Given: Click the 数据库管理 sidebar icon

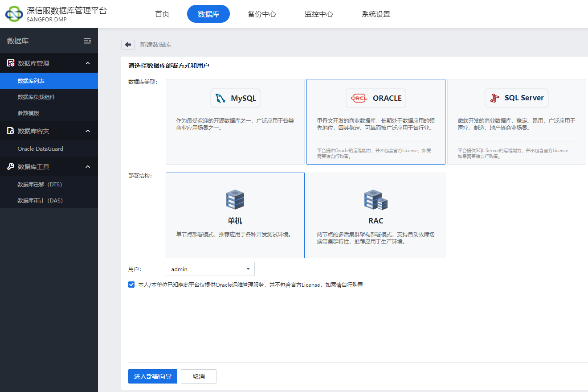Looking at the screenshot, I should tap(9, 63).
